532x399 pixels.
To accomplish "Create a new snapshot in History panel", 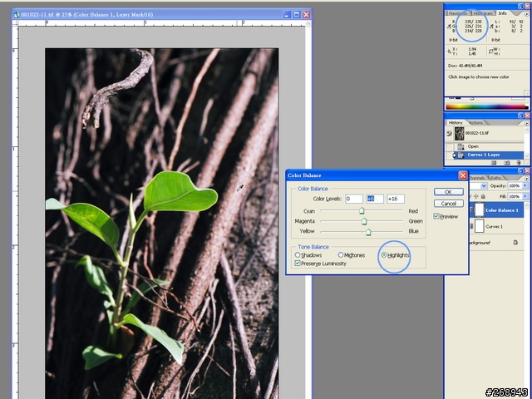I will pyautogui.click(x=506, y=163).
